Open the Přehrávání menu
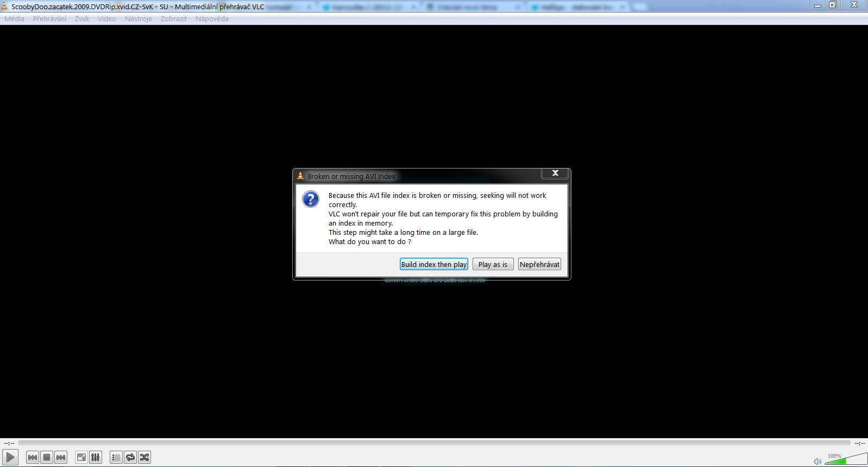The image size is (868, 467). point(49,18)
